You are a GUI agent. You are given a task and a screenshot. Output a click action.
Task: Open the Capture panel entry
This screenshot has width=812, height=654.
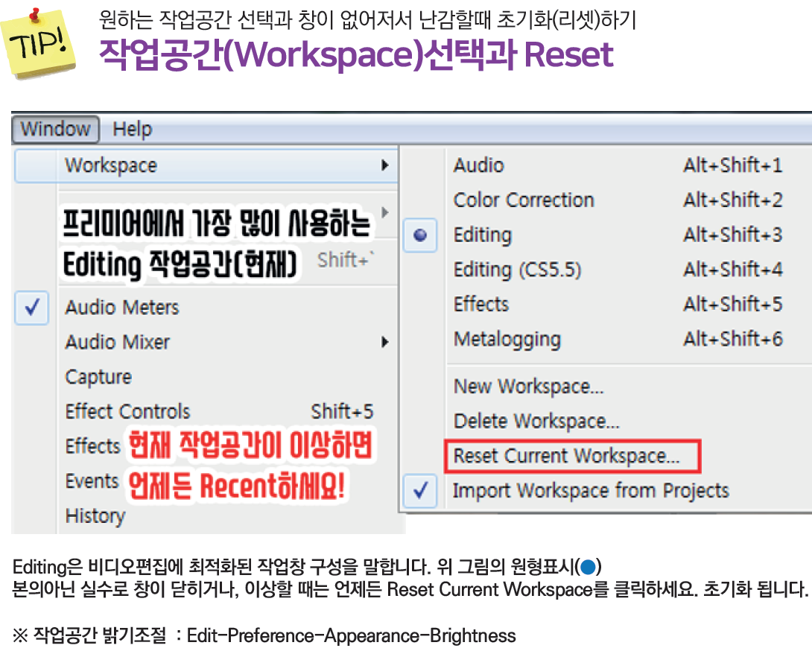click(98, 377)
